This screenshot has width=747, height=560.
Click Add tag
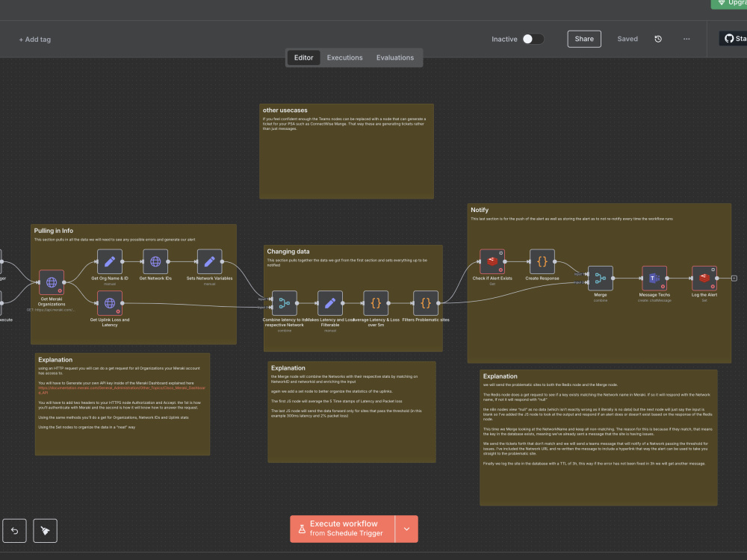coord(35,40)
